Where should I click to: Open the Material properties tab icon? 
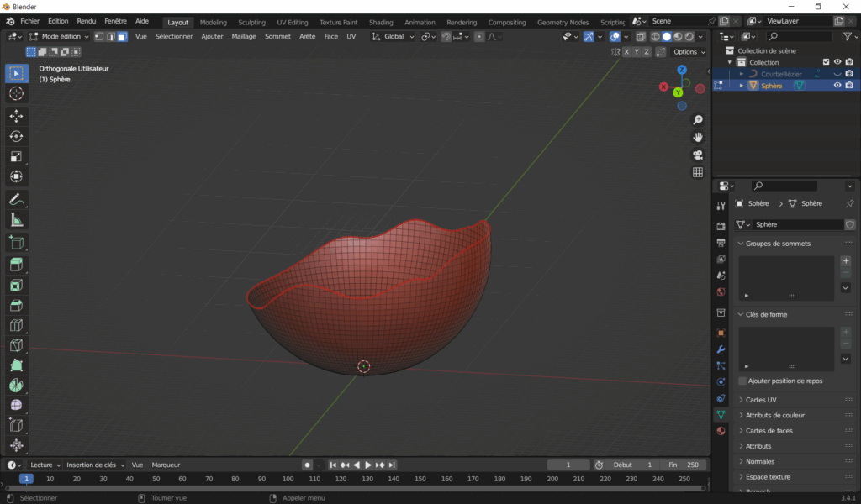click(721, 431)
